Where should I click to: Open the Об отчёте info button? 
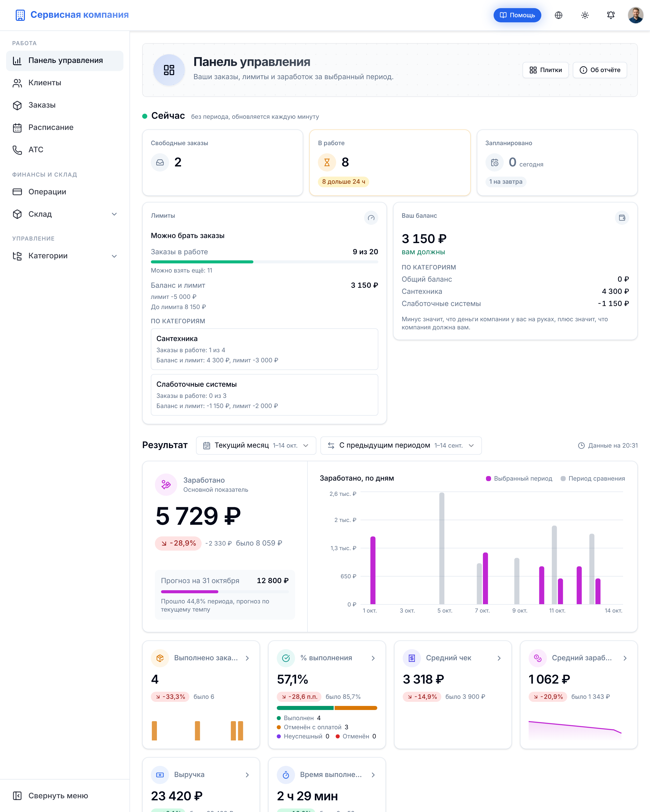[x=600, y=70]
